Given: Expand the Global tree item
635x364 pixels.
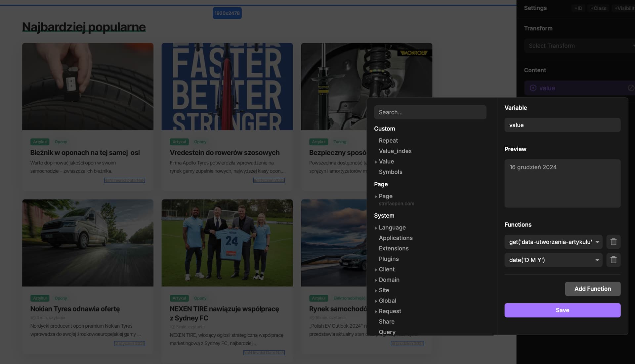Looking at the screenshot, I should (376, 301).
